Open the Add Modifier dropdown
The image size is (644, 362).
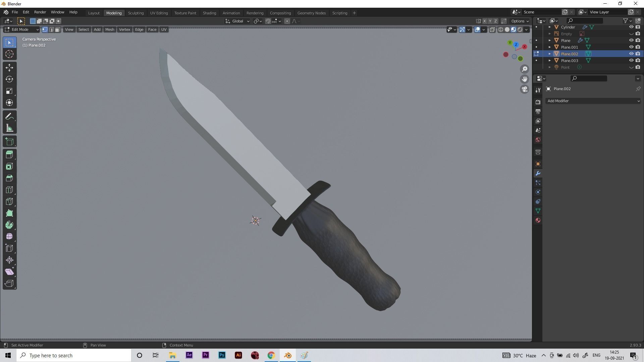pyautogui.click(x=593, y=101)
